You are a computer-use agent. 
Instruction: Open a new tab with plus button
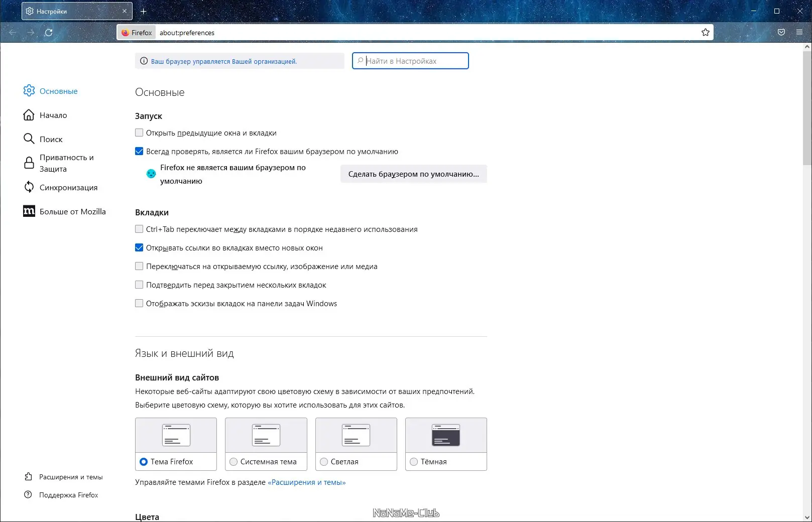(144, 11)
